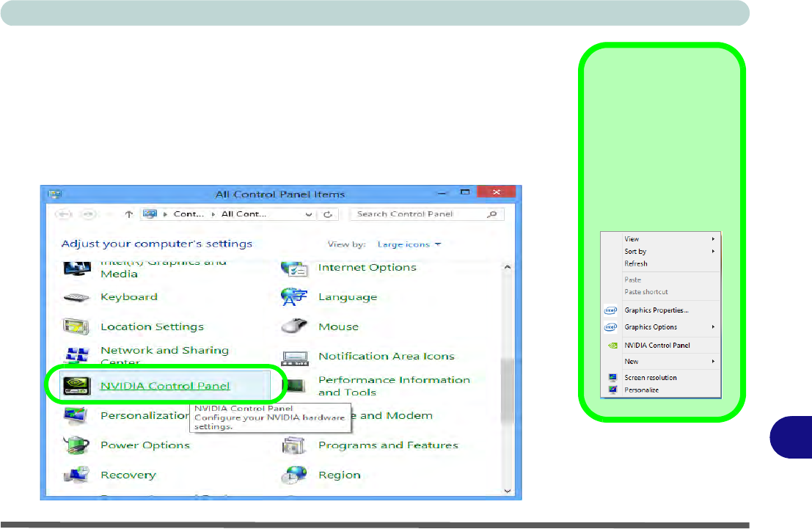812x529 pixels.
Task: Open the Location Settings link
Action: coord(153,327)
